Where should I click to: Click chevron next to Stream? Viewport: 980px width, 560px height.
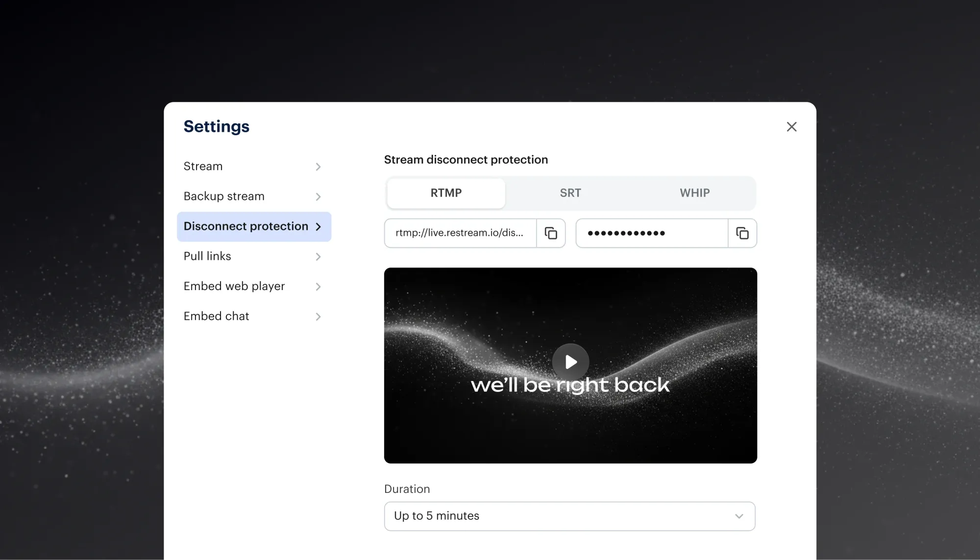(318, 167)
